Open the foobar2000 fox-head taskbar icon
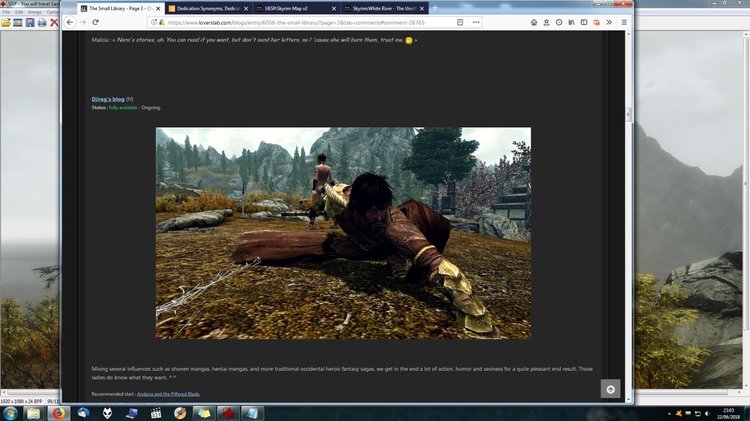 pos(107,413)
